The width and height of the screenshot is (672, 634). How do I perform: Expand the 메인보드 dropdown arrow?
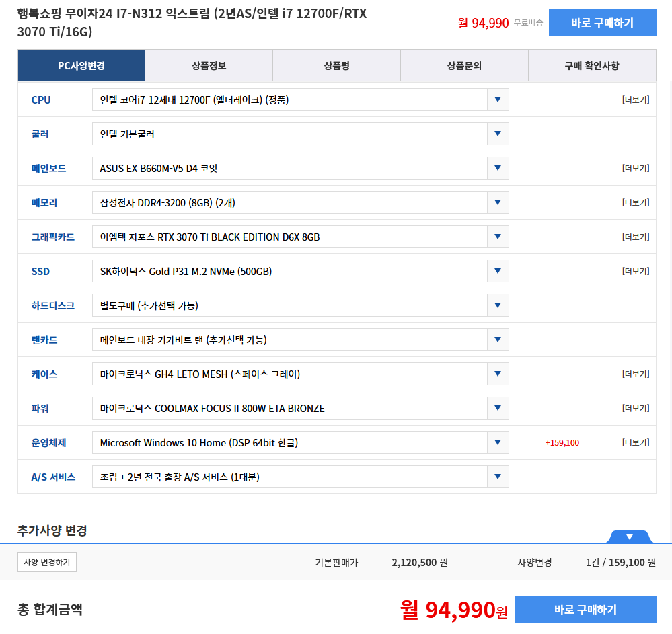(498, 168)
